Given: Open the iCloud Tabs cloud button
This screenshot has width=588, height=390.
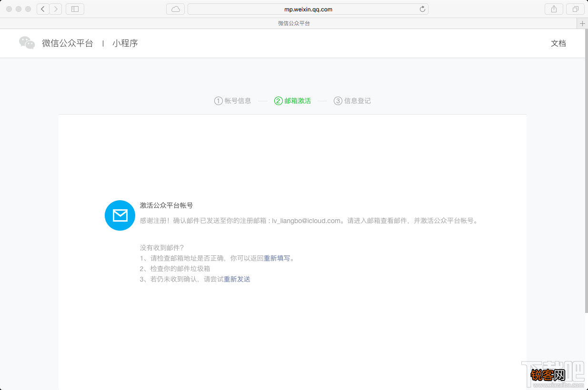Looking at the screenshot, I should 175,9.
